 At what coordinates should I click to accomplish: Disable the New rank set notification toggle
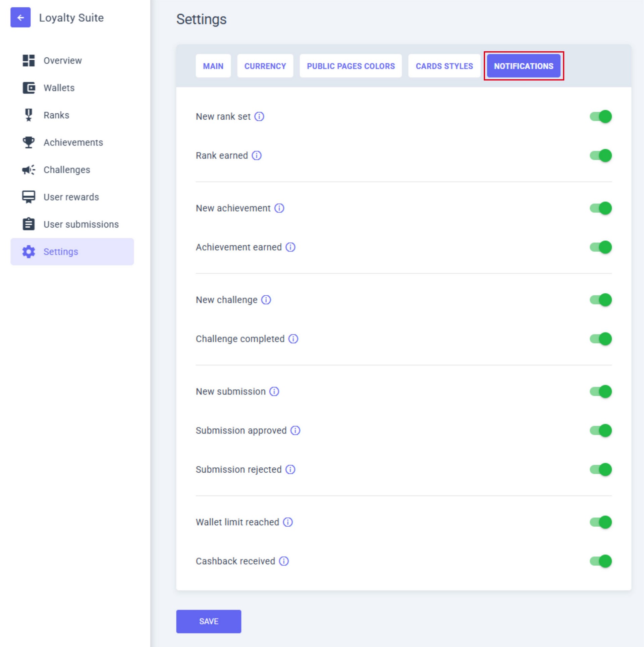(600, 116)
